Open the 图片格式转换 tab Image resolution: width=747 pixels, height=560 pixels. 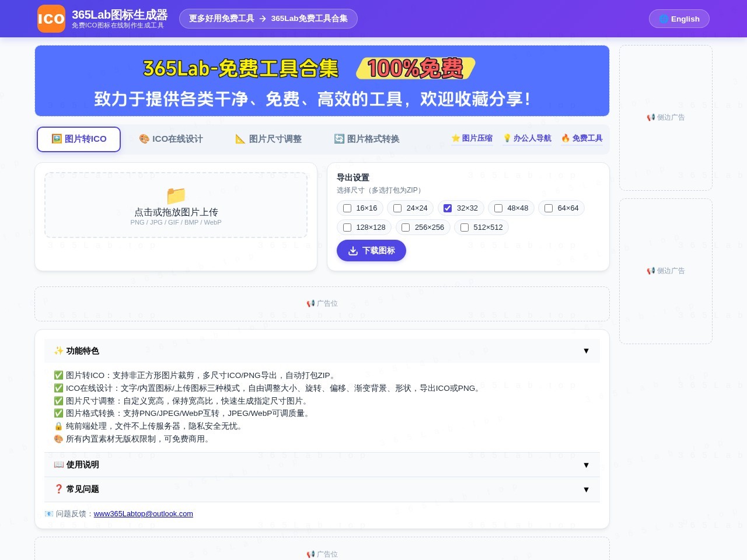pyautogui.click(x=366, y=139)
